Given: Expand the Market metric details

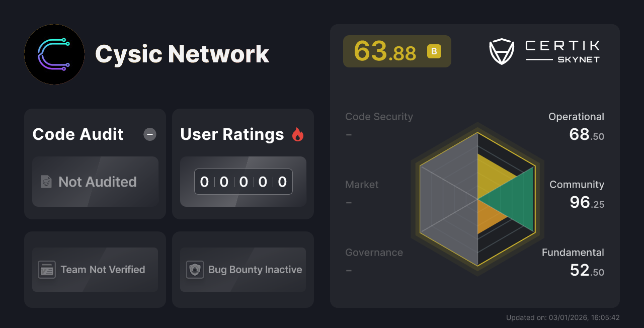Looking at the screenshot, I should pyautogui.click(x=362, y=185).
